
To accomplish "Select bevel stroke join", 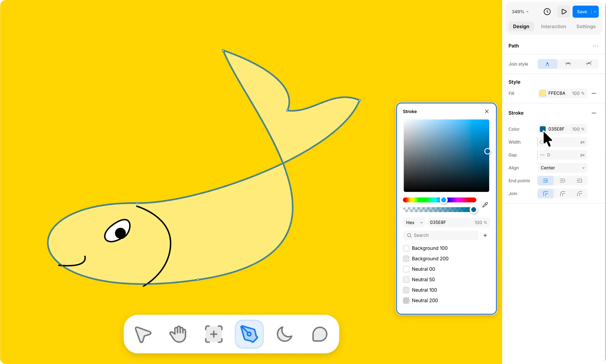I will tap(579, 194).
